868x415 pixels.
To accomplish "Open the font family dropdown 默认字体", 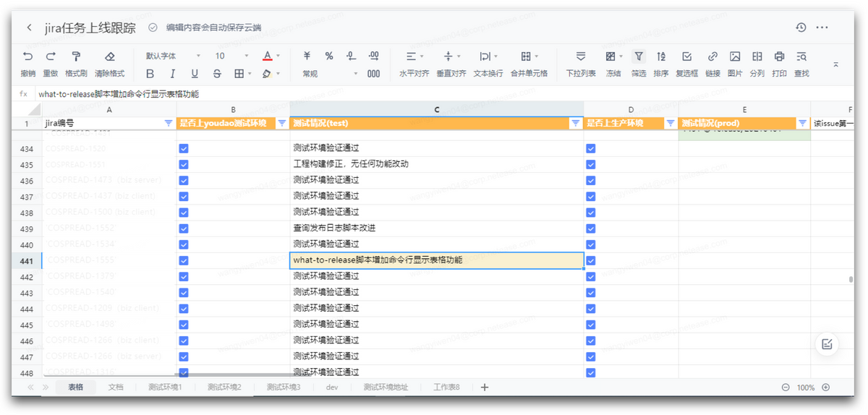I will [x=173, y=56].
